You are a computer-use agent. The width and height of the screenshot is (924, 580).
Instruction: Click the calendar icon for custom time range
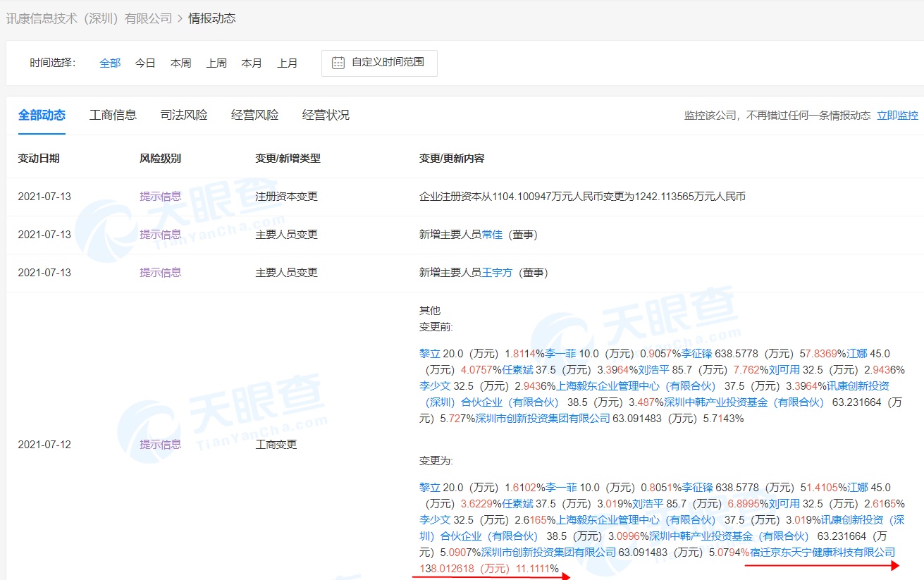point(338,62)
